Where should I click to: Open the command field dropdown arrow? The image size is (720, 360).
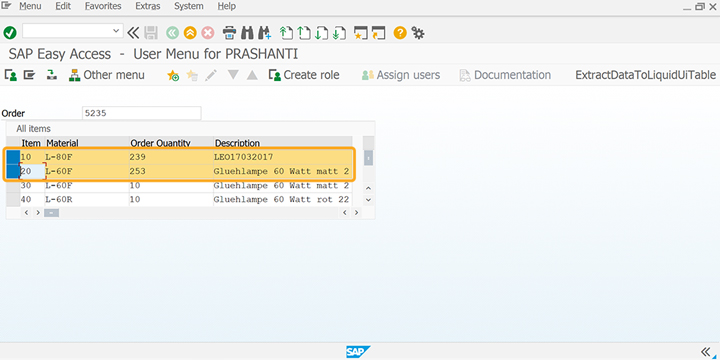click(116, 31)
